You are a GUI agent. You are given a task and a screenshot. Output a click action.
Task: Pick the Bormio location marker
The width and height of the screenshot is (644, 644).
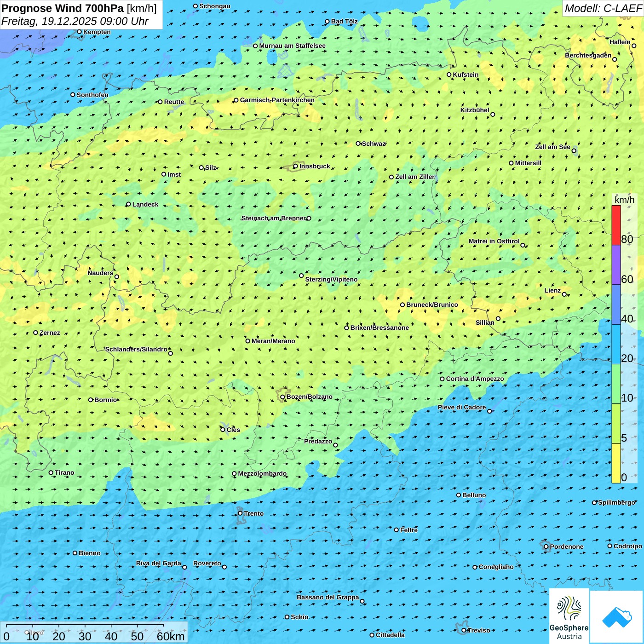pyautogui.click(x=91, y=400)
